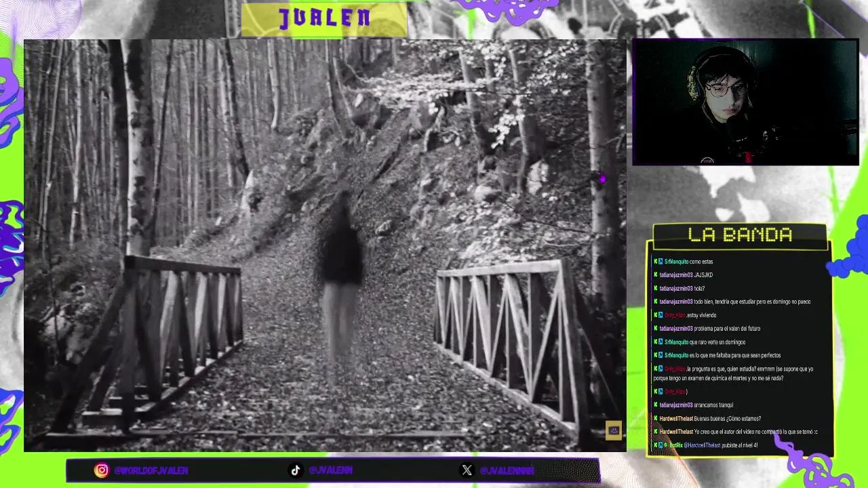Click the 'arrancamos tranqui' chat message
Screen dimensions: 868x488
(x=693, y=405)
